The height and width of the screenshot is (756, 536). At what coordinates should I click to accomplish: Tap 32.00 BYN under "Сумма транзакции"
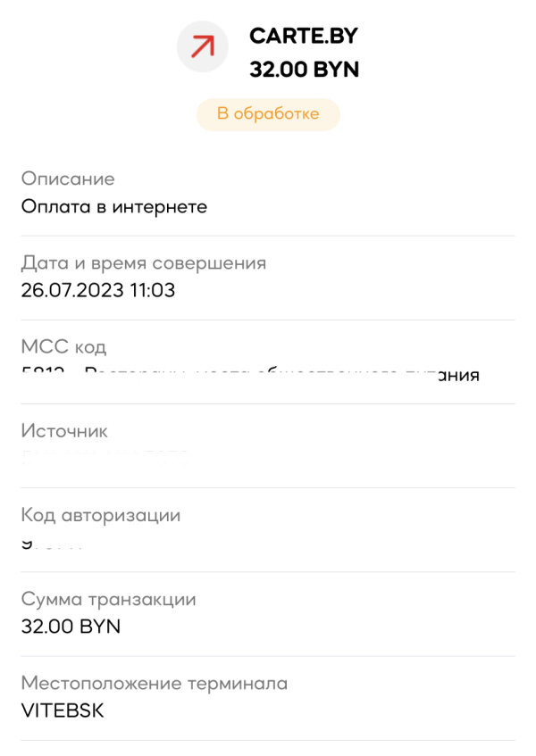(71, 627)
